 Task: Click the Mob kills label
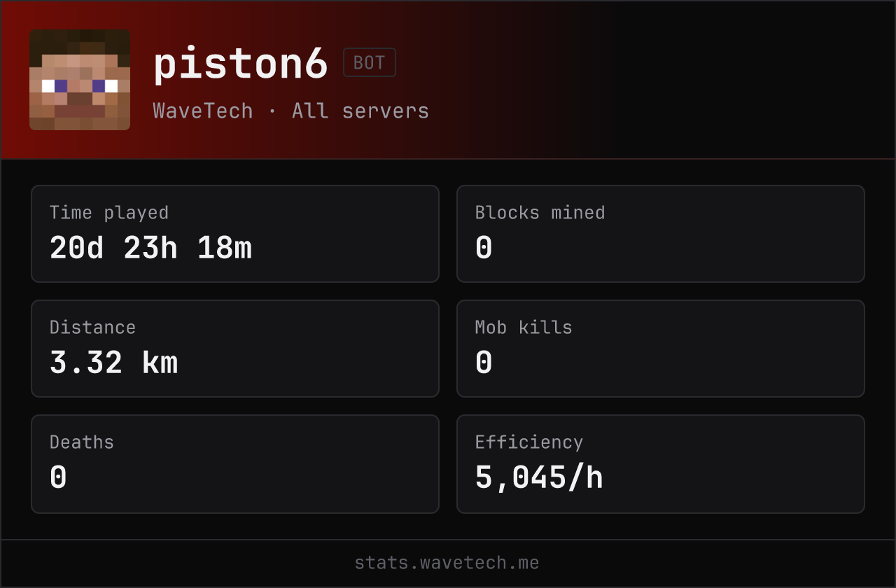[x=524, y=328]
